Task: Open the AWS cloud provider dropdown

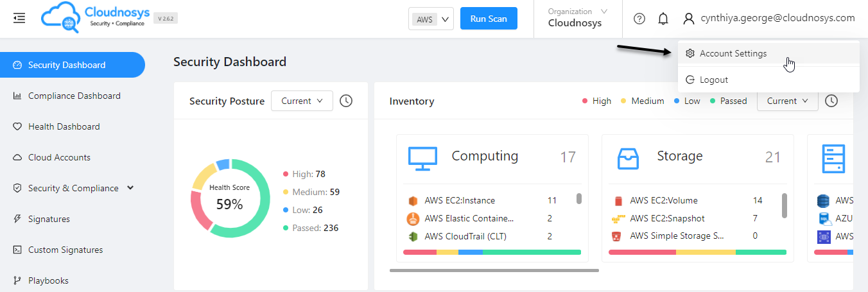Action: pos(431,19)
